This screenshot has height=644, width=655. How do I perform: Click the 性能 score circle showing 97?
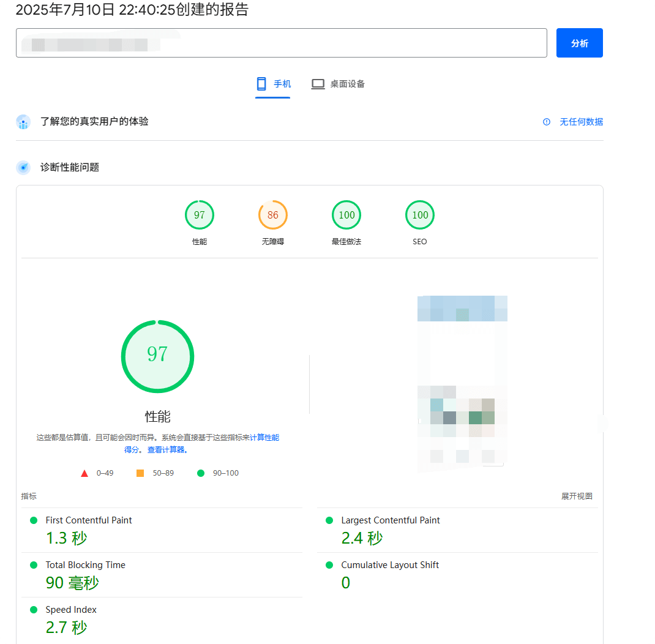point(199,215)
